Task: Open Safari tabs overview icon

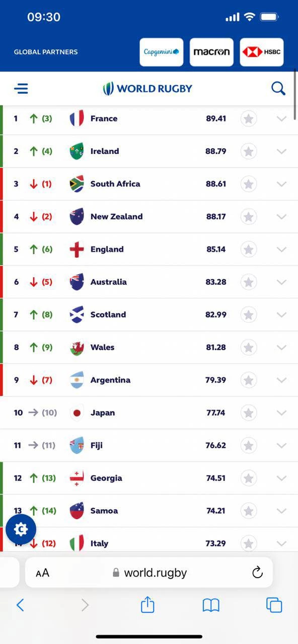Action: (x=274, y=605)
